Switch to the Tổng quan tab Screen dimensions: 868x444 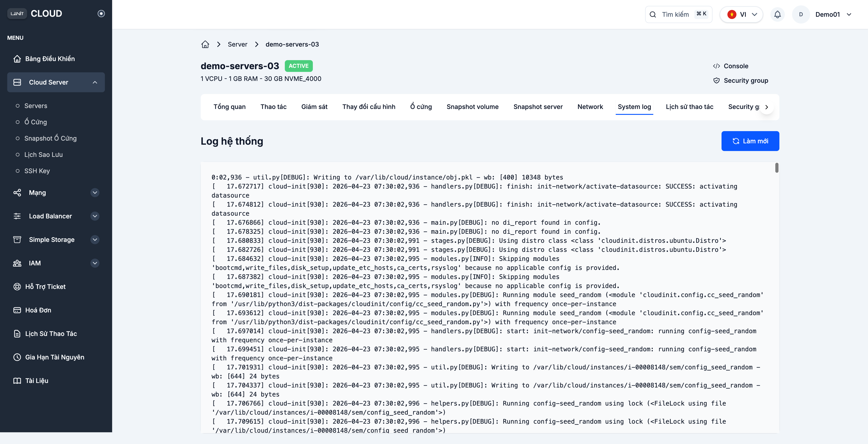(x=229, y=107)
